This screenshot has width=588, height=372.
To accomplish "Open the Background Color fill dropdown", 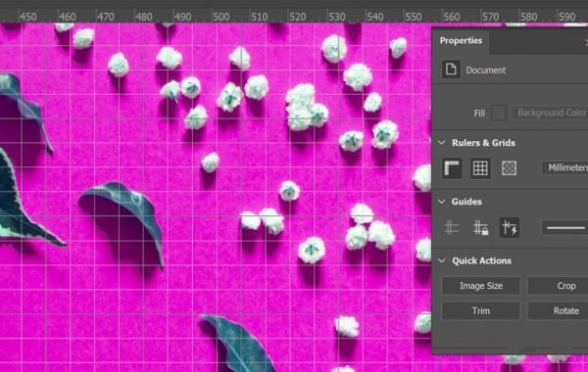I will click(550, 113).
